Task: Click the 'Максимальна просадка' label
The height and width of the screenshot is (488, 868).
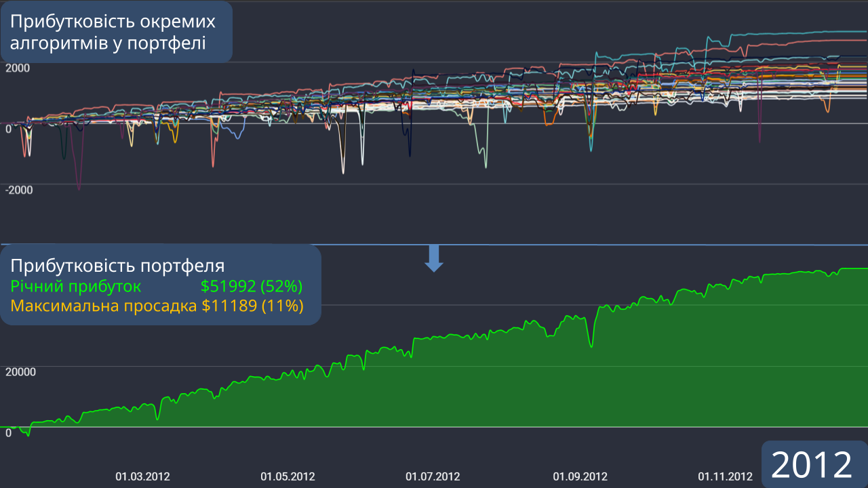Action: coord(104,306)
